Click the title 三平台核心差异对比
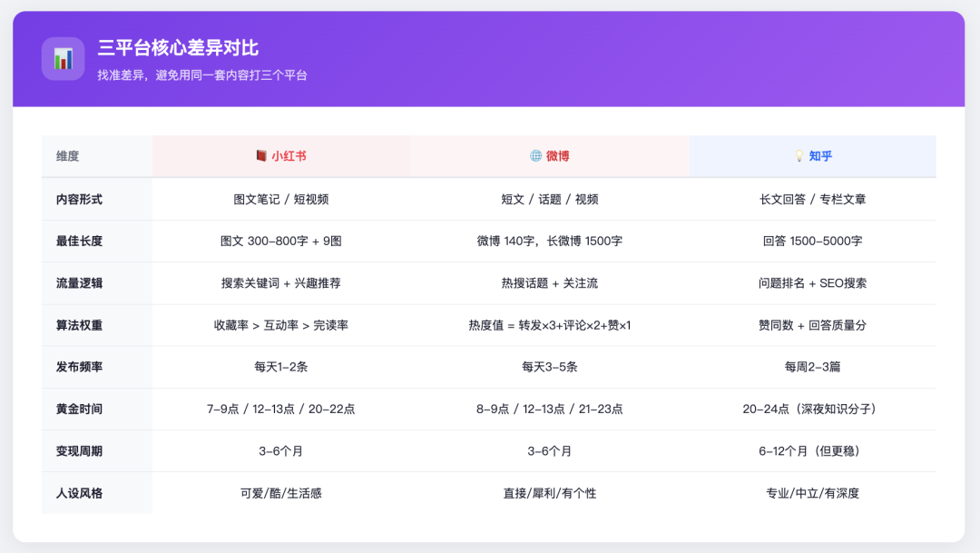Screen dimensions: 980x553 click(x=178, y=48)
